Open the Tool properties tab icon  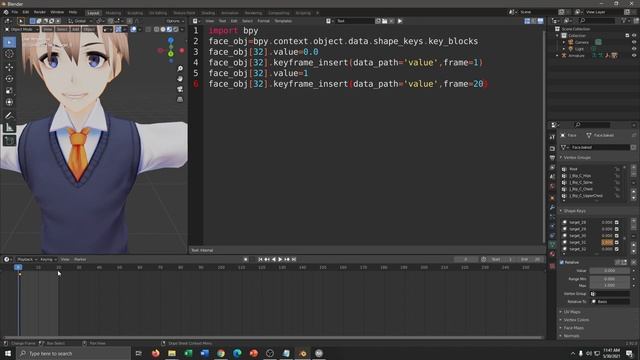pyautogui.click(x=552, y=137)
